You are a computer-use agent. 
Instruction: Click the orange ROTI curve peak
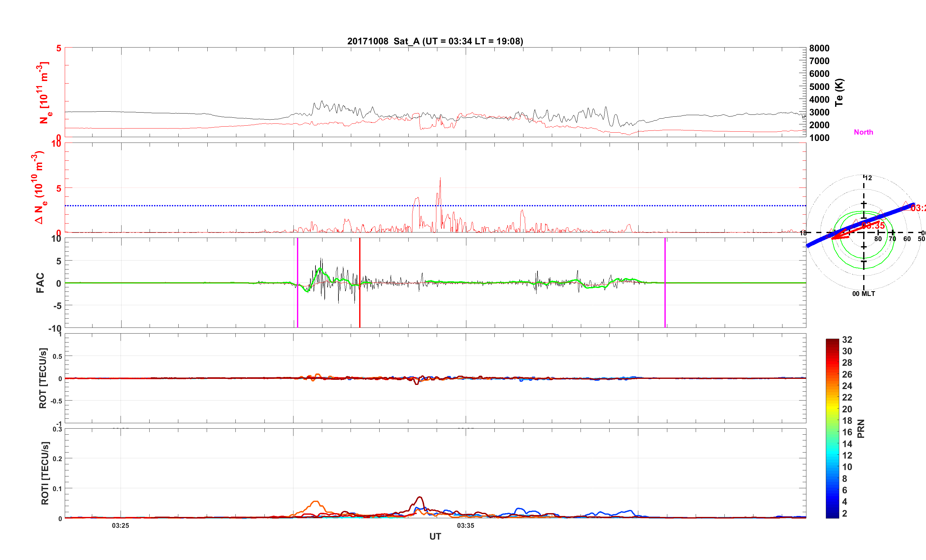[316, 501]
